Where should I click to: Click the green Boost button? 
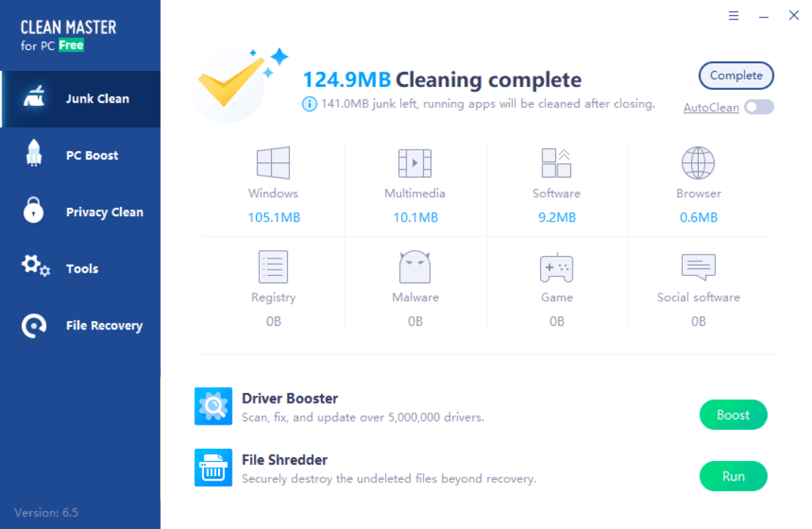click(733, 414)
